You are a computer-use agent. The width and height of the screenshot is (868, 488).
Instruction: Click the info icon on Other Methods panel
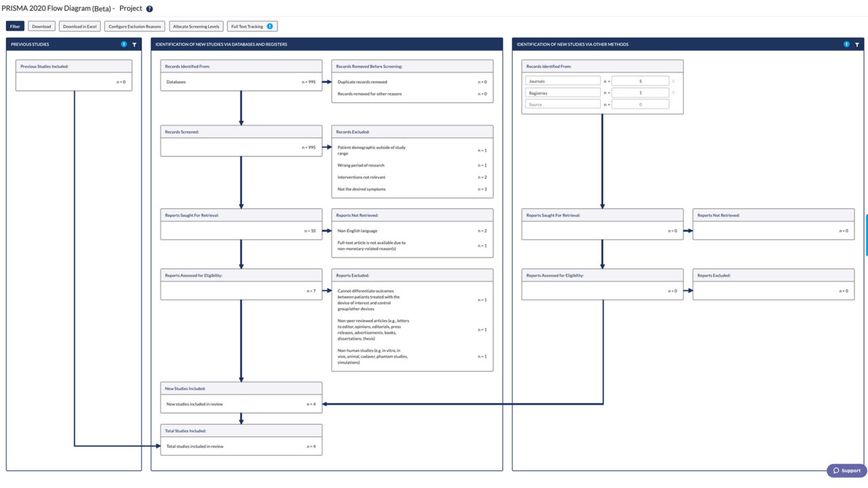846,43
